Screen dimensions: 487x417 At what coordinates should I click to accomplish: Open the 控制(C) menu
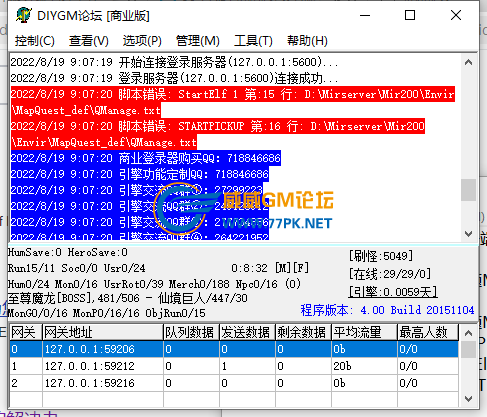tap(35, 41)
